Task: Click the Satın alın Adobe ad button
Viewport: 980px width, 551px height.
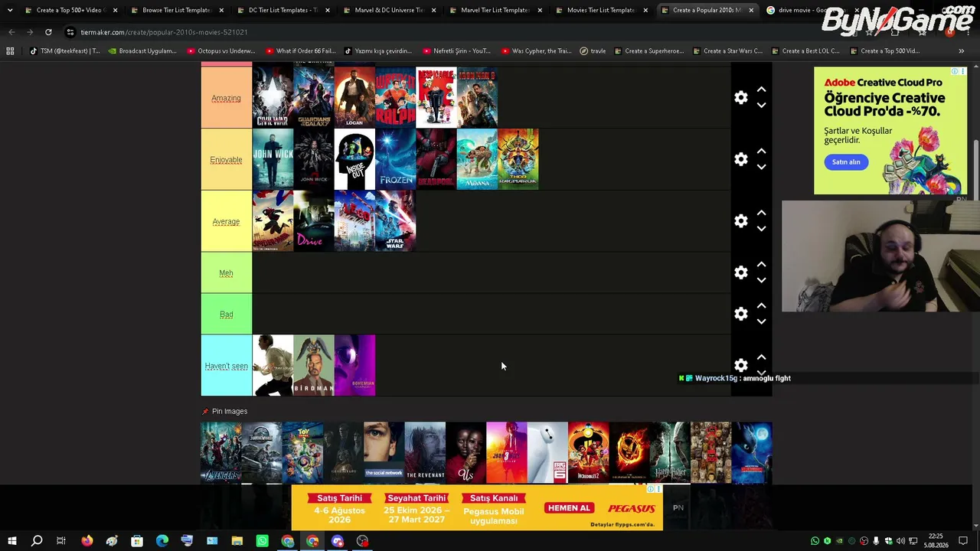Action: (846, 162)
